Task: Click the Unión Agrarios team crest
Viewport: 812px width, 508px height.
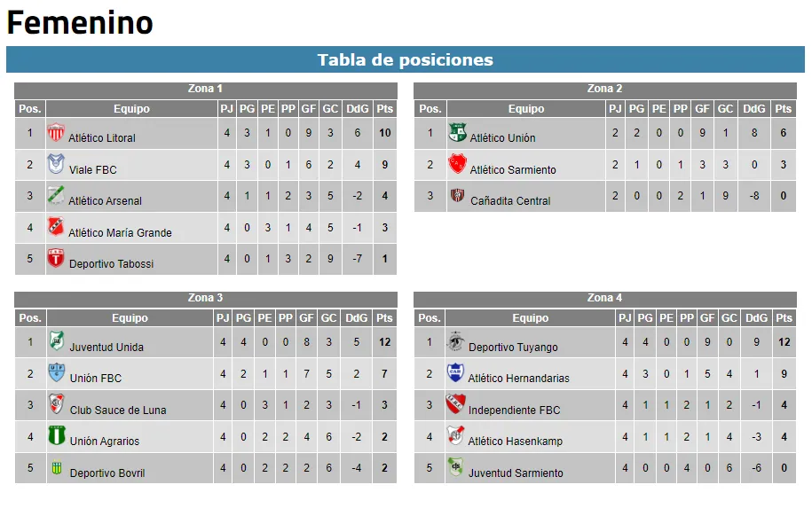Action: pos(57,436)
